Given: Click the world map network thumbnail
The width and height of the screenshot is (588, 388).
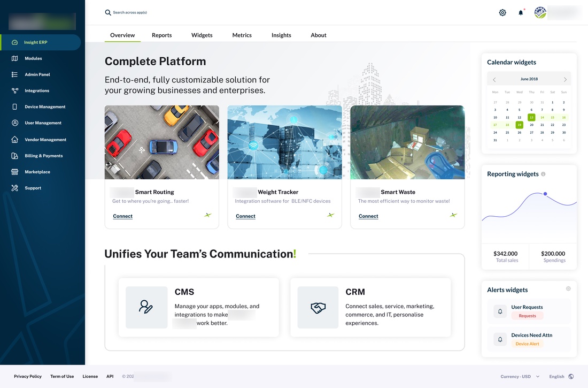Looking at the screenshot, I should pos(284,142).
